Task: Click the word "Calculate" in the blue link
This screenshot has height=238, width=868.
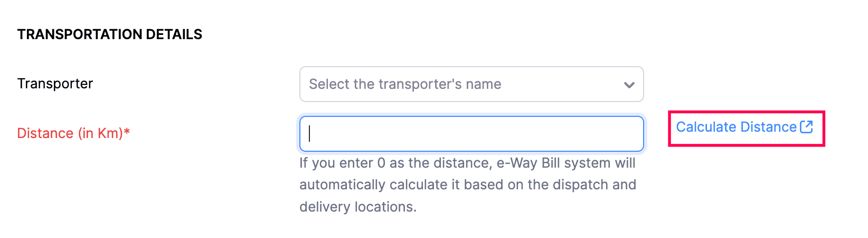Action: pyautogui.click(x=706, y=127)
